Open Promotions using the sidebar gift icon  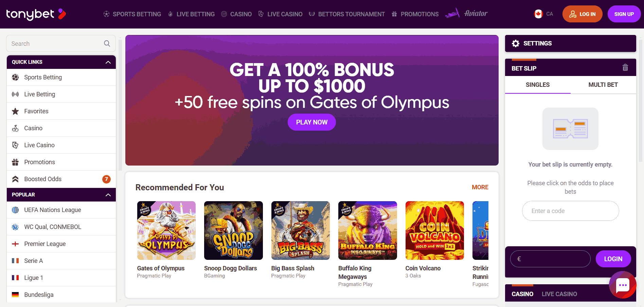click(15, 162)
